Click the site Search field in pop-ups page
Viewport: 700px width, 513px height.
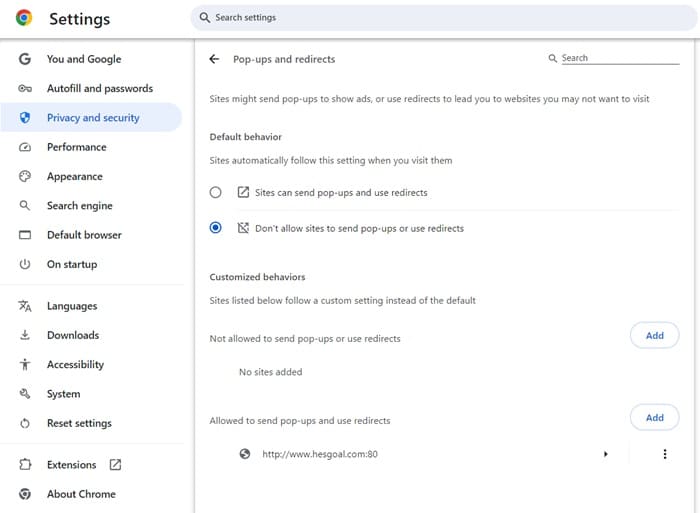pyautogui.click(x=620, y=58)
